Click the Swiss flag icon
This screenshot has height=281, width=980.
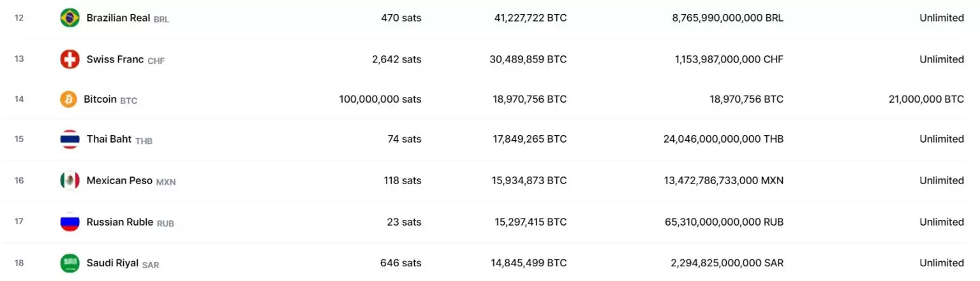point(70,59)
